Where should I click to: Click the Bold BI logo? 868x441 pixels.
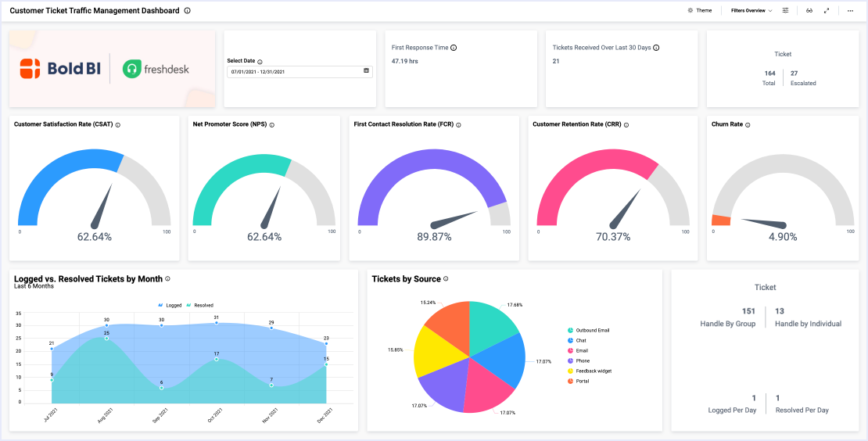[60, 69]
